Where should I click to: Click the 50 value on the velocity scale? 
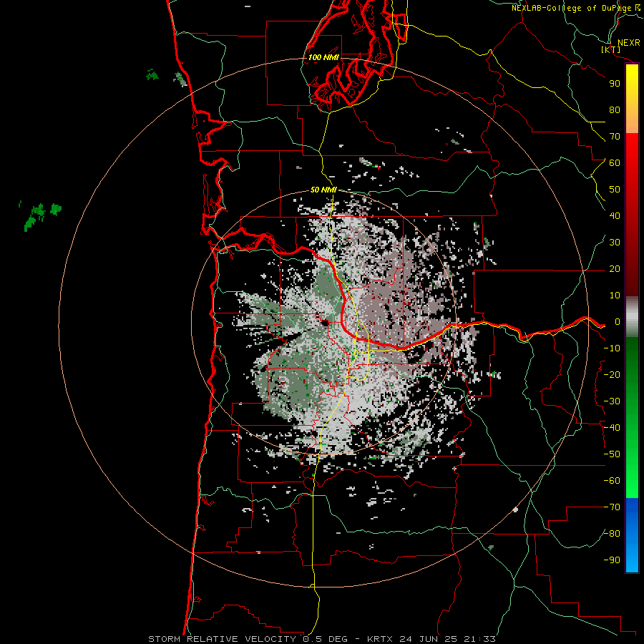coord(615,190)
